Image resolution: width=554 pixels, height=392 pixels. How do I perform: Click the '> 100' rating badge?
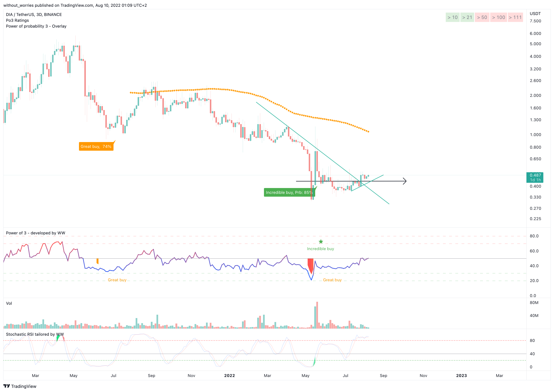(498, 17)
